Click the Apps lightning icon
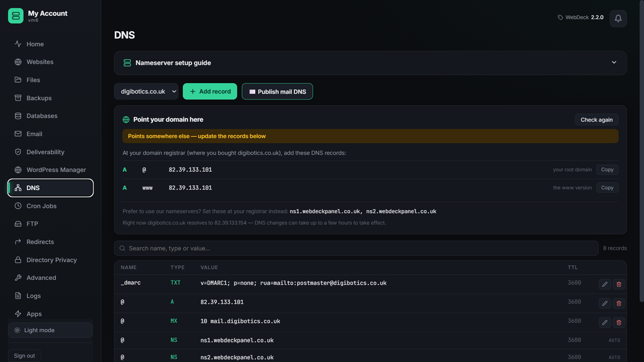This screenshot has height=362, width=644. coord(18,314)
